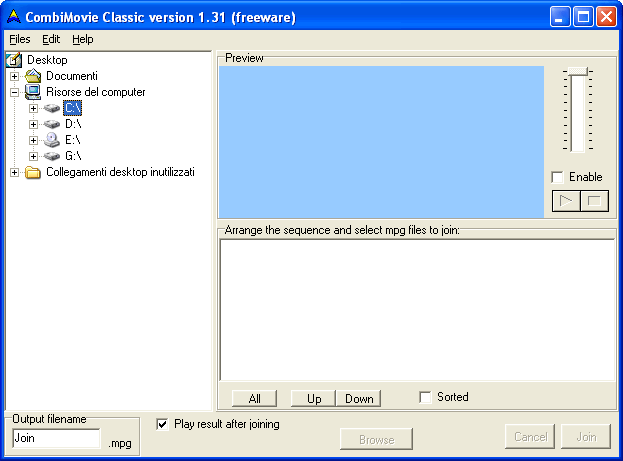The width and height of the screenshot is (623, 461).
Task: Select the G:\ label
Action: [73, 156]
